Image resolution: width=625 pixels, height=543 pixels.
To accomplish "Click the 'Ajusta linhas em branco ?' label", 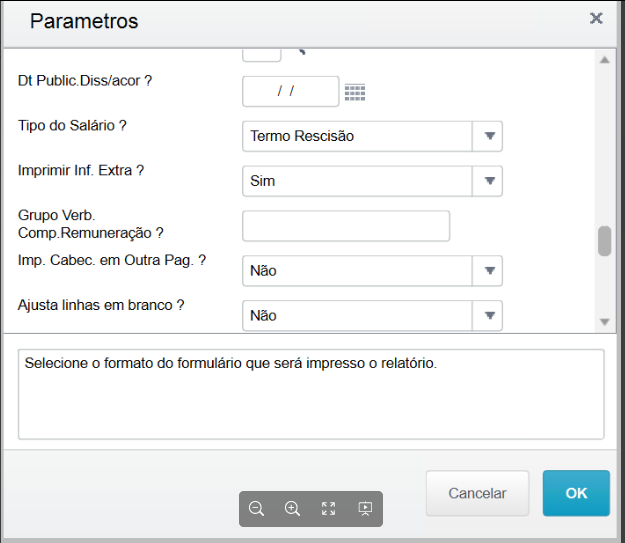I will tap(101, 305).
